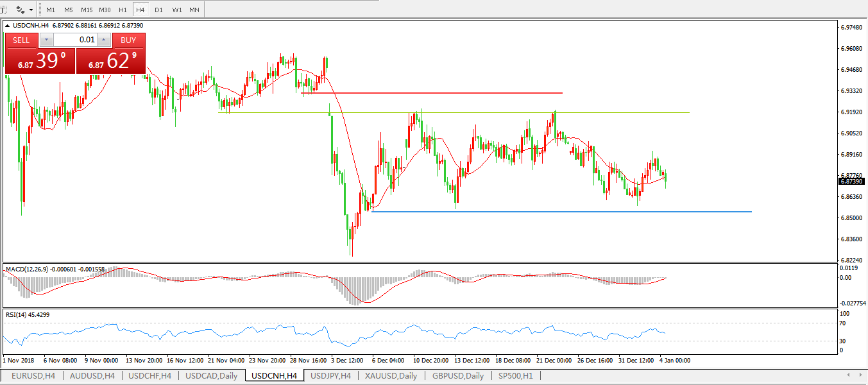Enable the MN monthly timeframe

pyautogui.click(x=194, y=10)
